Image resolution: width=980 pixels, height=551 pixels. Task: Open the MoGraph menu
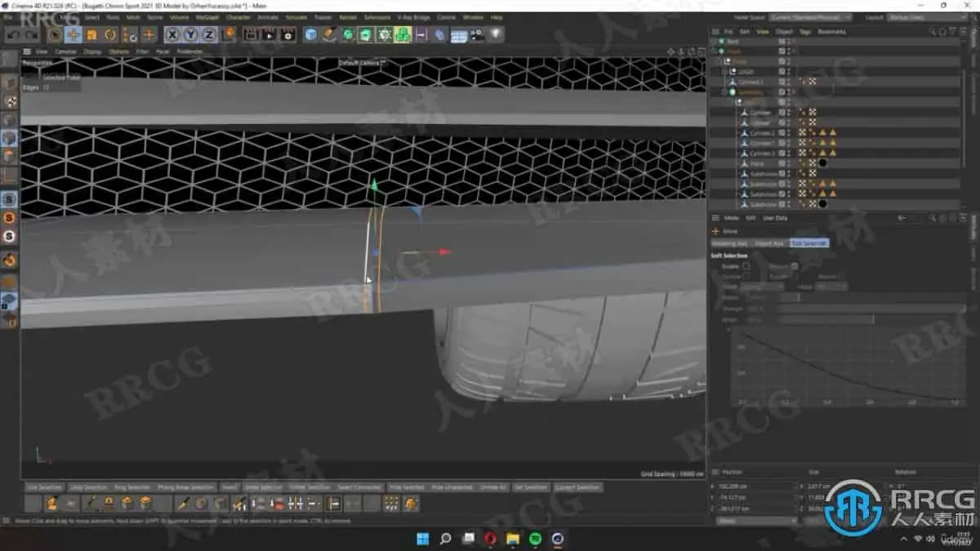coord(207,17)
